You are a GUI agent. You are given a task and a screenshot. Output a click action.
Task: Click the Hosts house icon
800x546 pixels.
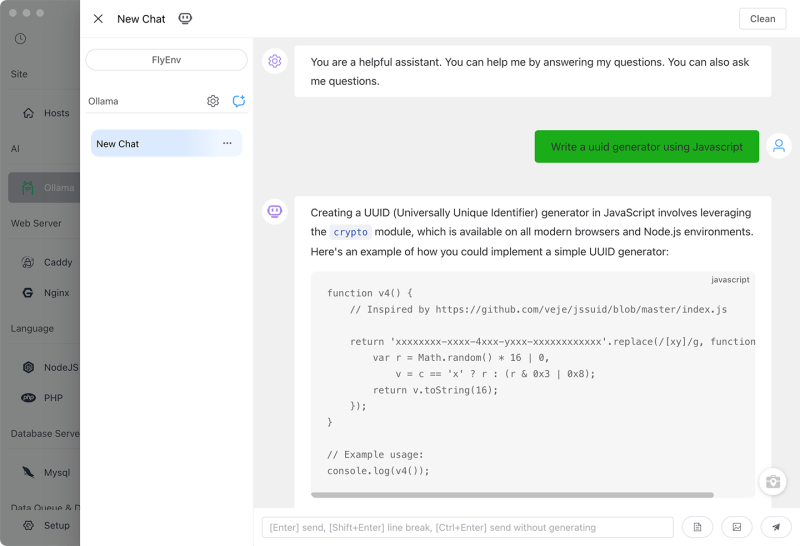[29, 113]
